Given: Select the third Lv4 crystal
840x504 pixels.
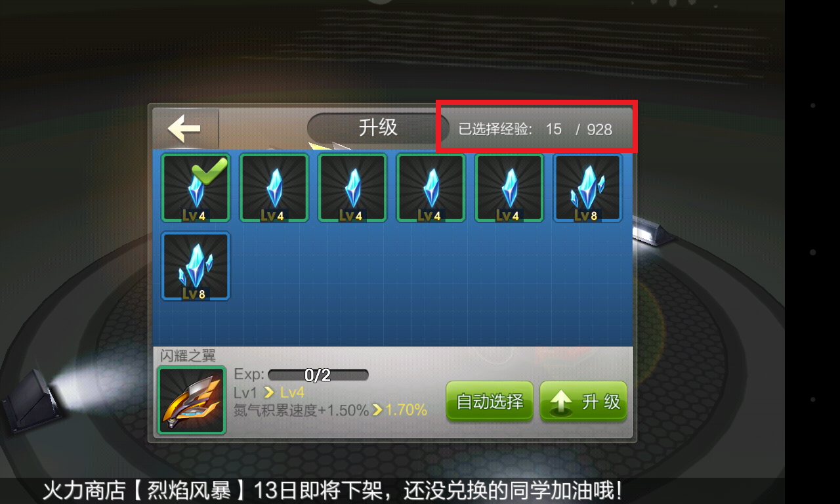Looking at the screenshot, I should (353, 188).
